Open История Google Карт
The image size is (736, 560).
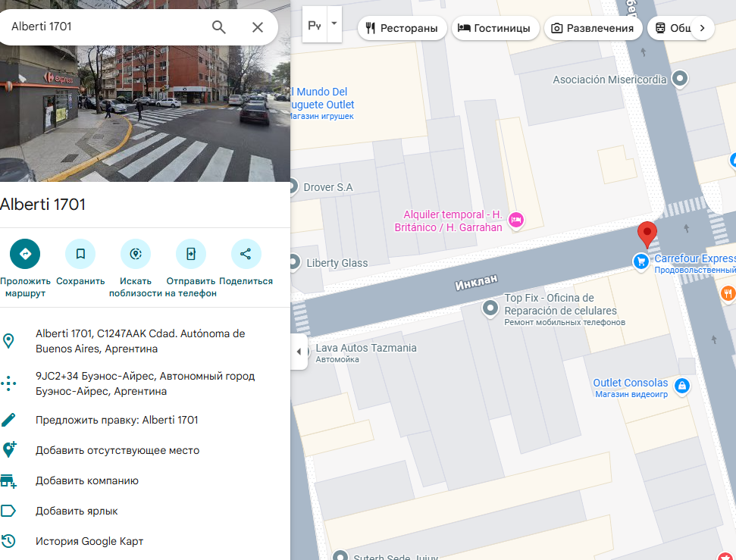[89, 541]
